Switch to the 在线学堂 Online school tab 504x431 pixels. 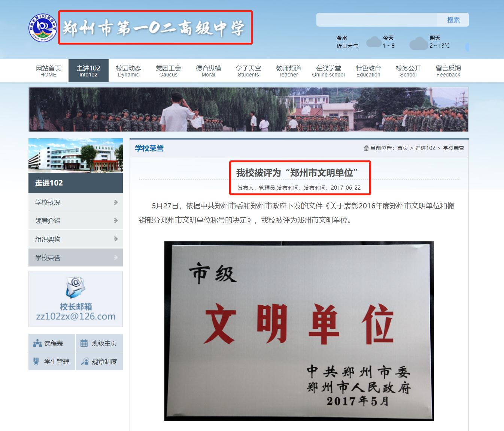pyautogui.click(x=328, y=71)
